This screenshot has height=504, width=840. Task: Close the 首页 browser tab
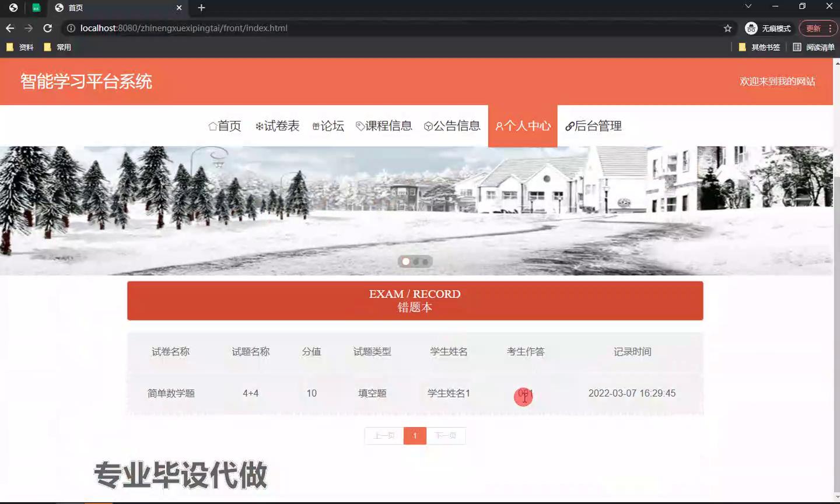coord(179,8)
